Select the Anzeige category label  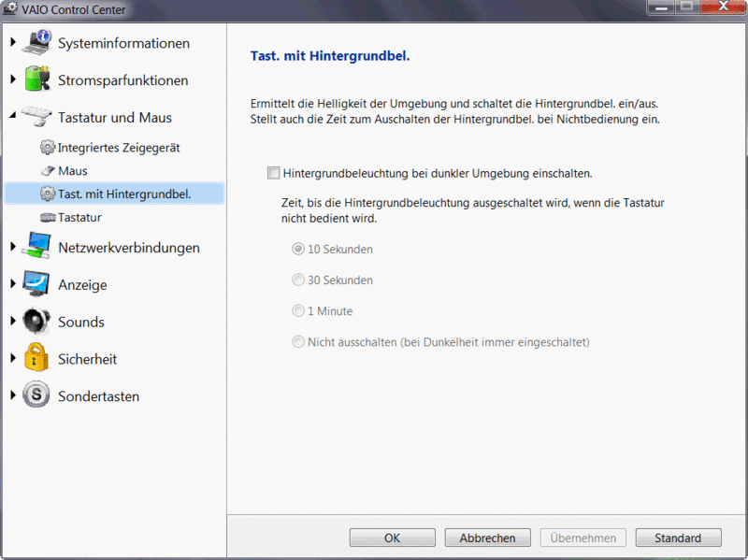pos(82,285)
